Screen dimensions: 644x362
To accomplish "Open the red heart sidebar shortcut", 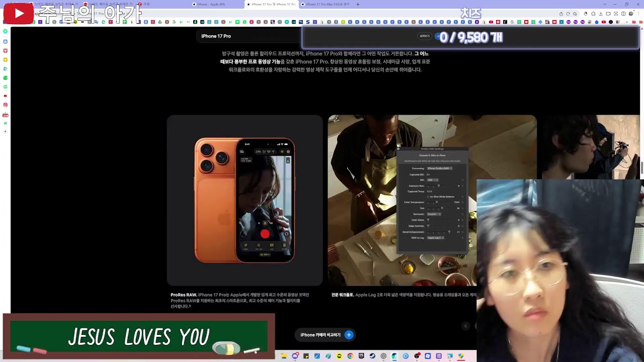I will tap(6, 50).
